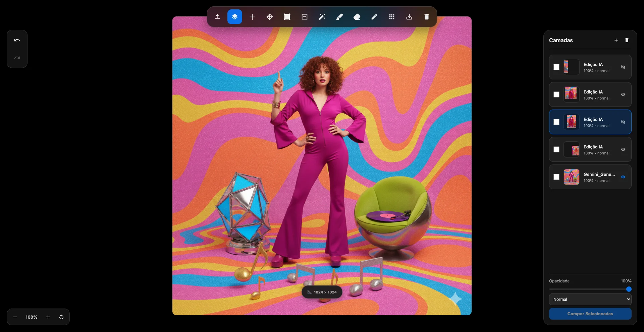Open the Normal blend mode dropdown
This screenshot has width=644, height=332.
click(590, 299)
